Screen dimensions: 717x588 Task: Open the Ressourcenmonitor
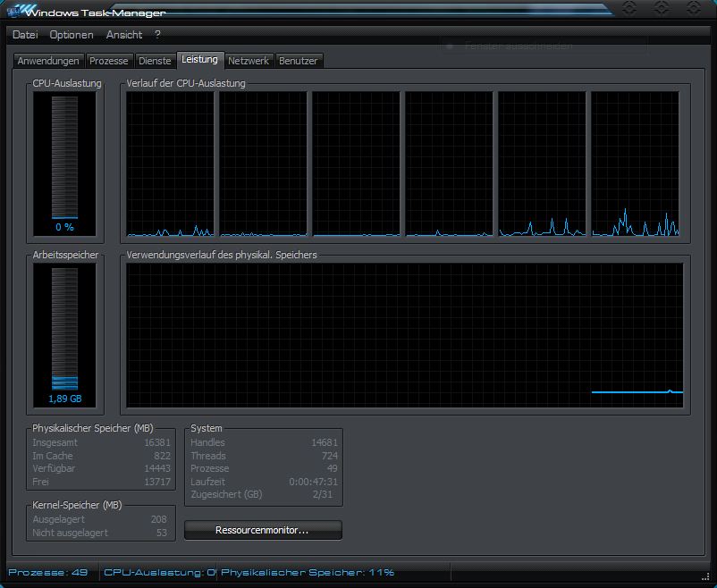(x=263, y=531)
